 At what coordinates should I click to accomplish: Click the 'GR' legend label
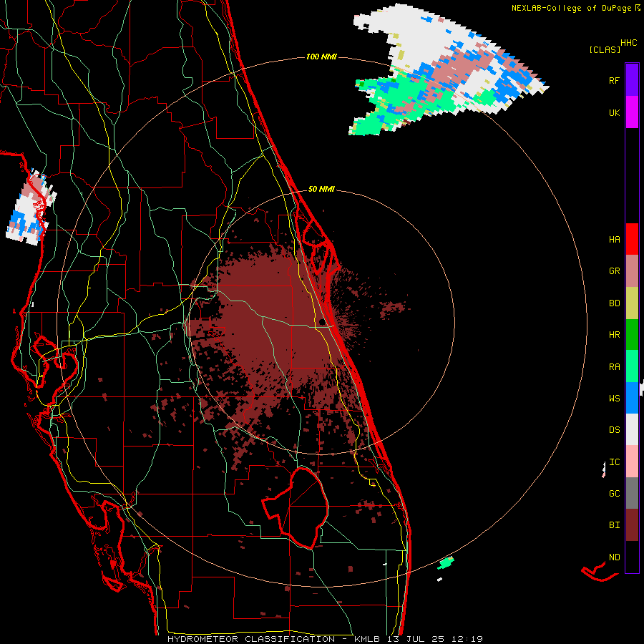[x=614, y=271]
